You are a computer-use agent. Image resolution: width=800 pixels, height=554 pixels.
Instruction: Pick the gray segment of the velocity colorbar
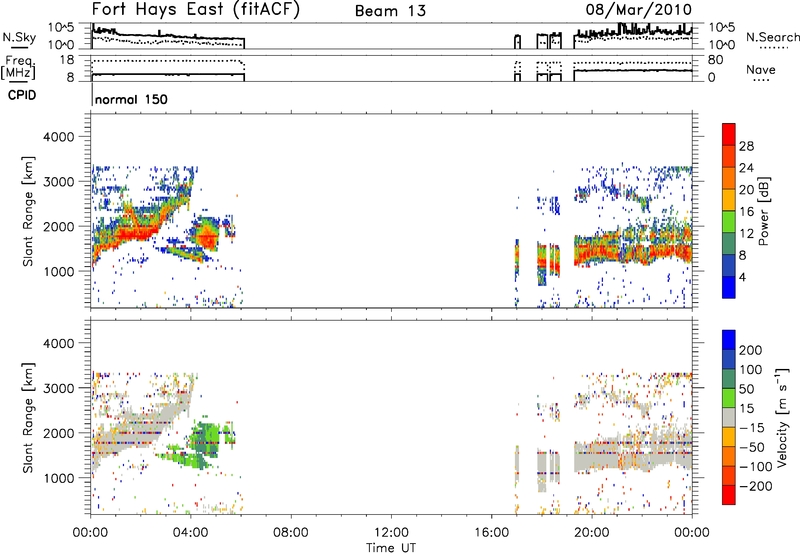click(729, 417)
